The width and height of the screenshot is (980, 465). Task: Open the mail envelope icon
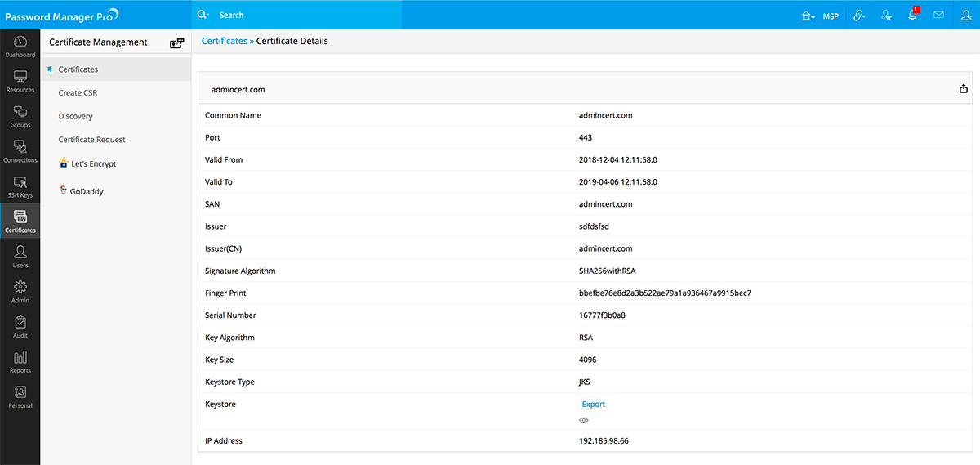point(939,15)
